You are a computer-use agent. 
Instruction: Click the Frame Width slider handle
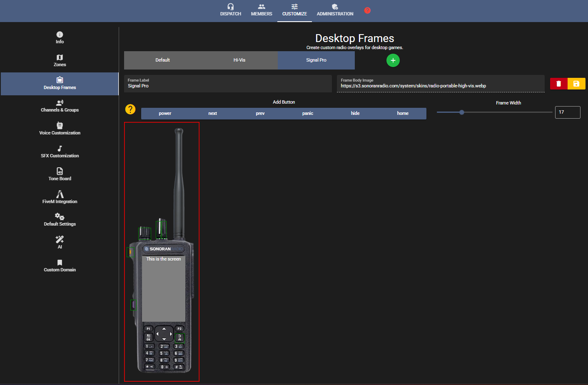pyautogui.click(x=461, y=112)
